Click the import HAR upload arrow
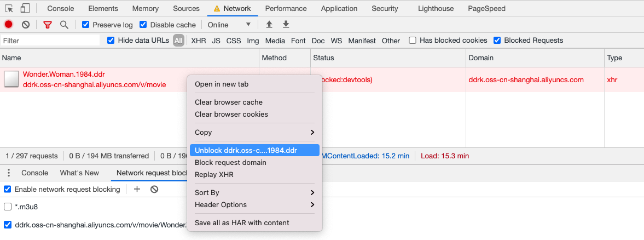 [269, 25]
